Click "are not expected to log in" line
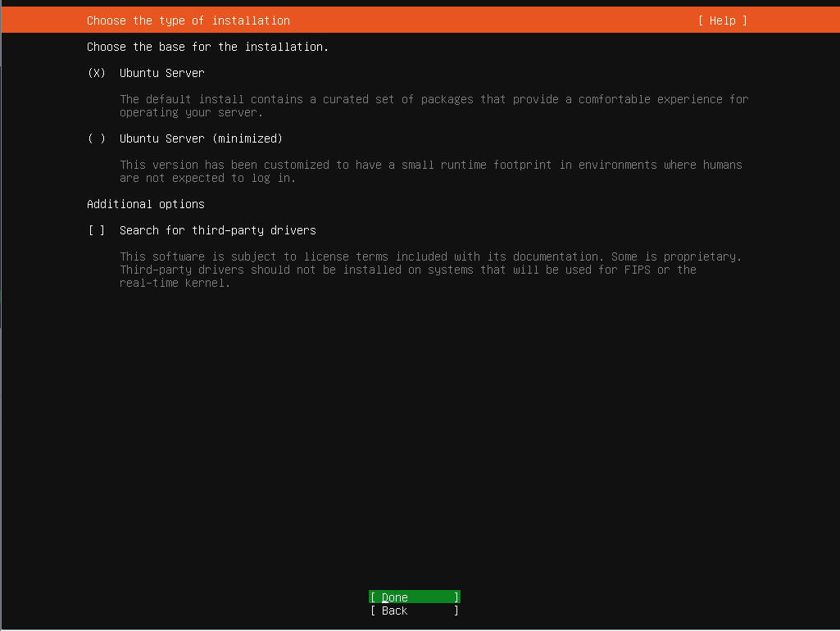The width and height of the screenshot is (840, 631). [207, 178]
